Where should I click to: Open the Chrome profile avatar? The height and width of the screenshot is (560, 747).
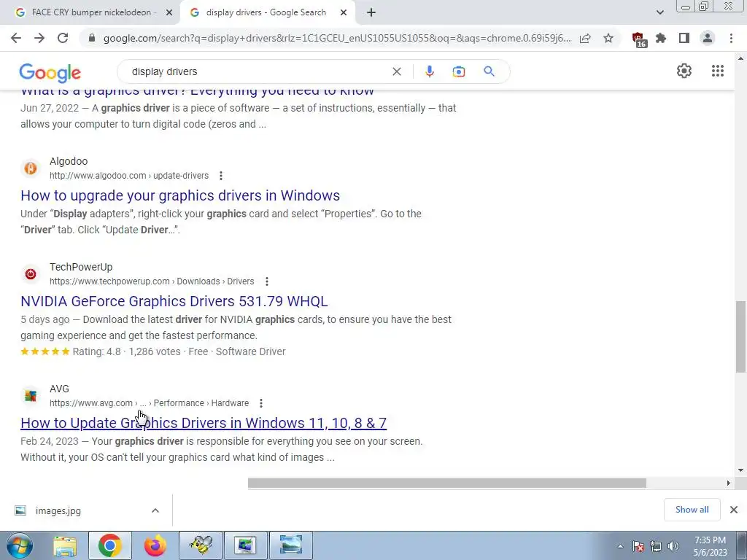pyautogui.click(x=708, y=38)
